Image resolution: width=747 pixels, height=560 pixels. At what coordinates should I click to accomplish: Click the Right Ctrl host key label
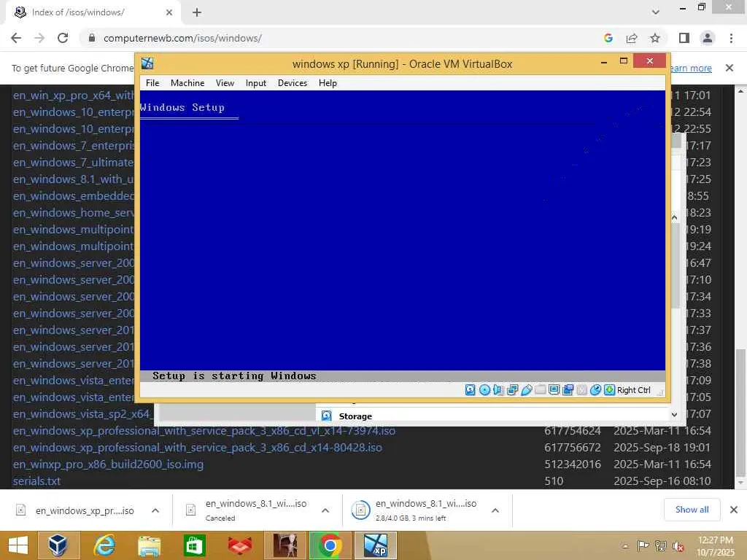634,390
